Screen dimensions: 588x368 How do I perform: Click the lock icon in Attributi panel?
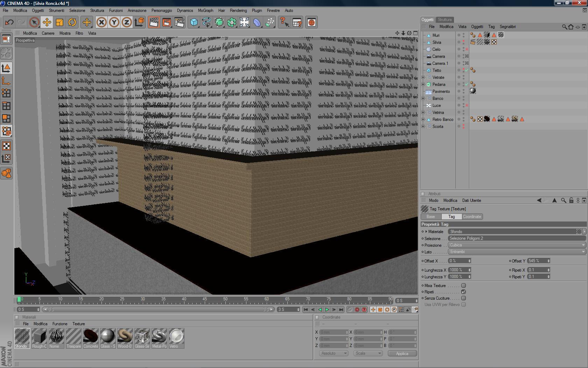[x=571, y=200]
